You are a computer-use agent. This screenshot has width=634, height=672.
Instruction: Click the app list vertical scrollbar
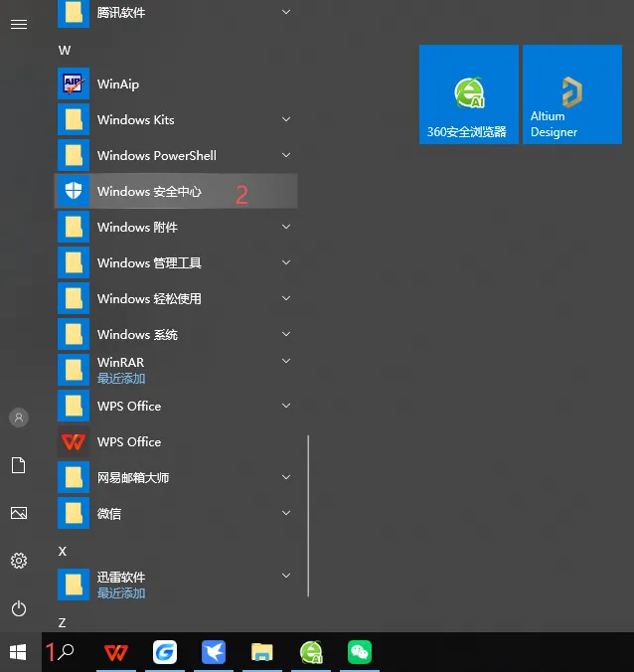coord(308,516)
